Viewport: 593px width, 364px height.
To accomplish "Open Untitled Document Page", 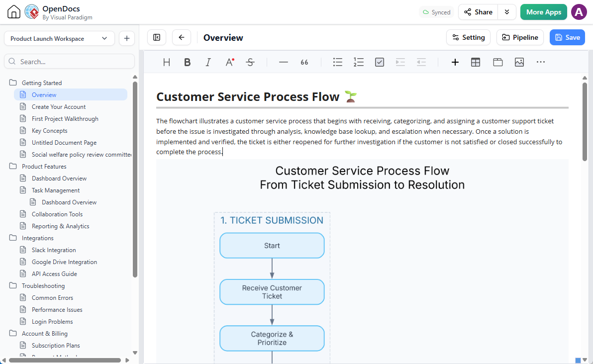I will 64,143.
